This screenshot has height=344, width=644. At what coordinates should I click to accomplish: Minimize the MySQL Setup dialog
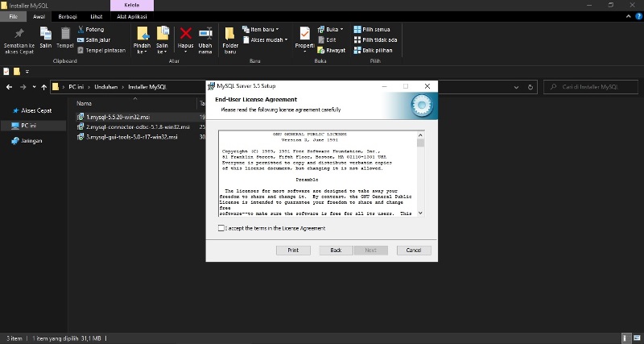pyautogui.click(x=385, y=86)
